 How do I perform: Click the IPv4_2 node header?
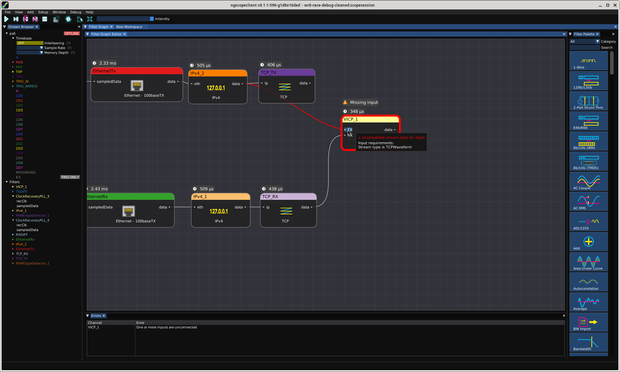[218, 73]
